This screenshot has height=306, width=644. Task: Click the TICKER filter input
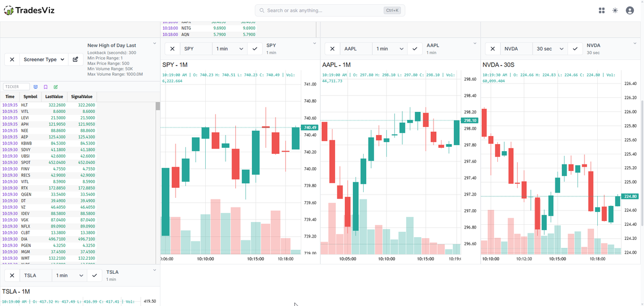tap(17, 87)
